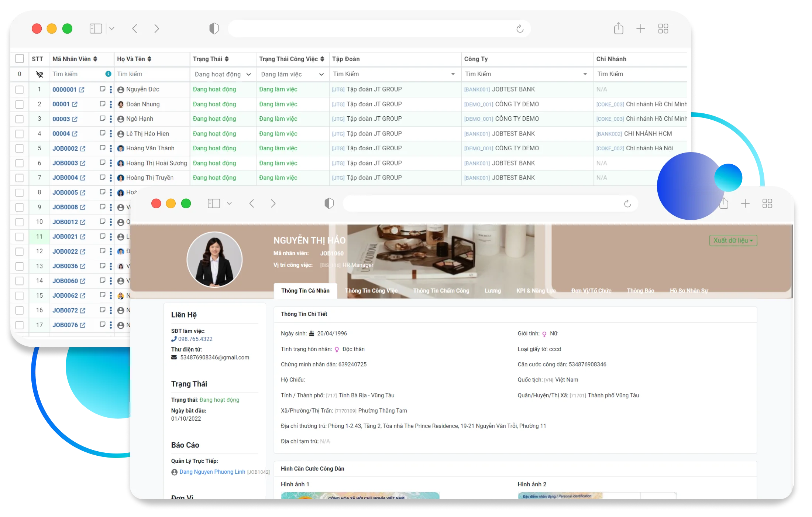Image resolution: width=812 pixels, height=517 pixels.
Task: Sort by Trạng Thái Công Việc column
Action: [322, 59]
